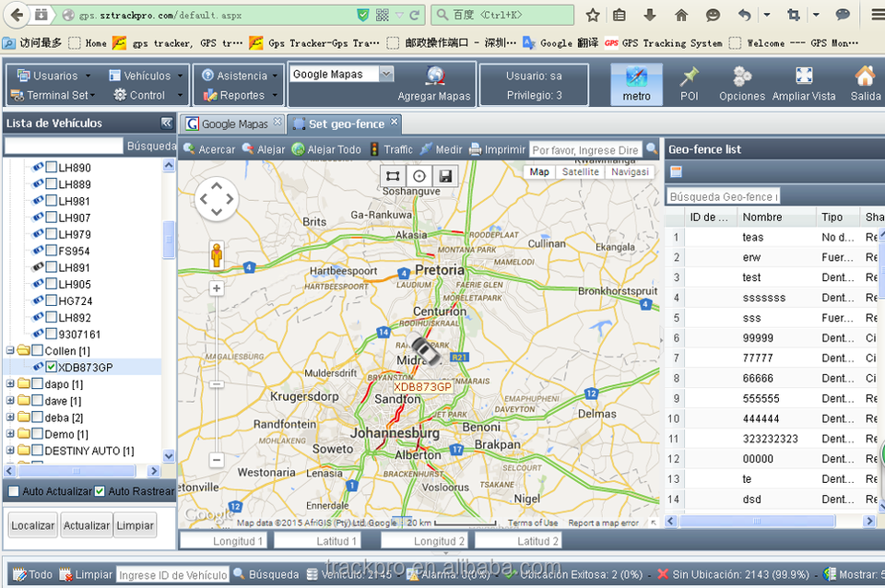Click the Agregar Mapas icon
Image resolution: width=885 pixels, height=588 pixels.
pos(434,77)
